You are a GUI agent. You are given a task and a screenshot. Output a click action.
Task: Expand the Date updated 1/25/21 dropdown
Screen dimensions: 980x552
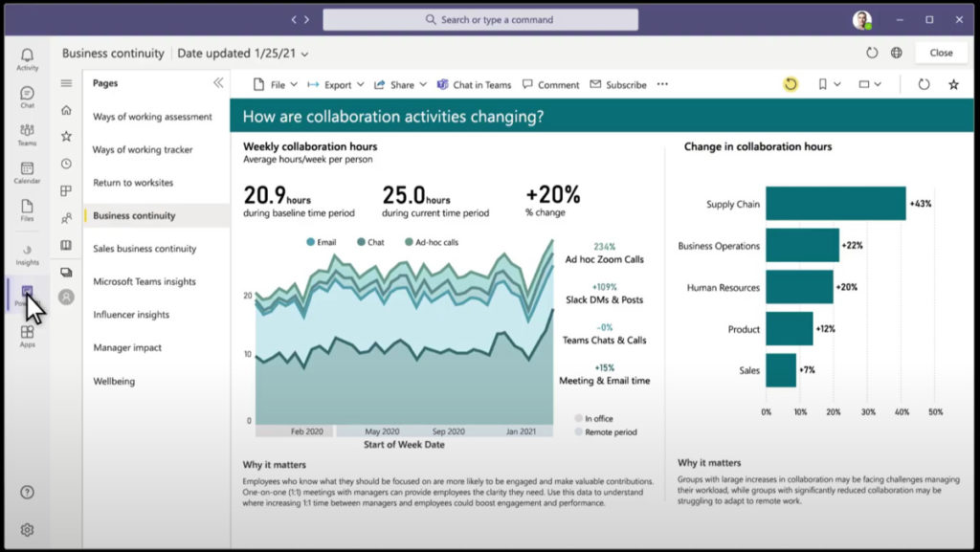click(x=243, y=54)
